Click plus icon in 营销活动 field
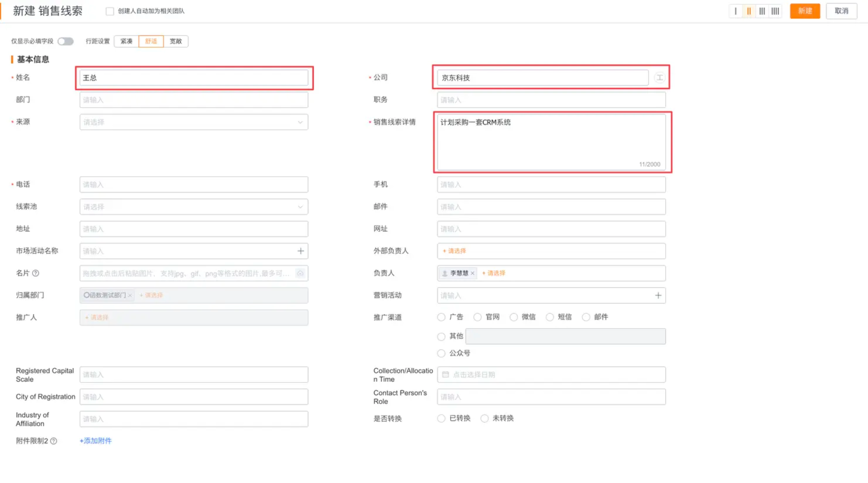This screenshot has height=483, width=868. 658,295
